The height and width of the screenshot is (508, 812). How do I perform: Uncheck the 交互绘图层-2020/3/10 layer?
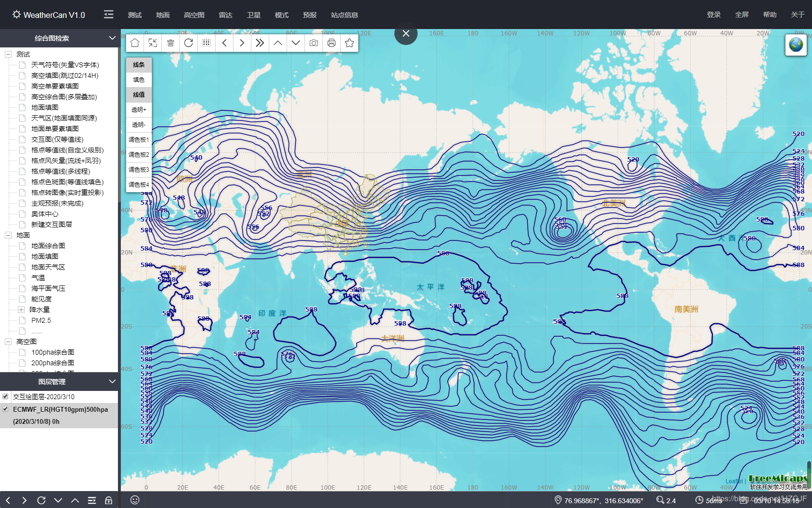pos(6,396)
